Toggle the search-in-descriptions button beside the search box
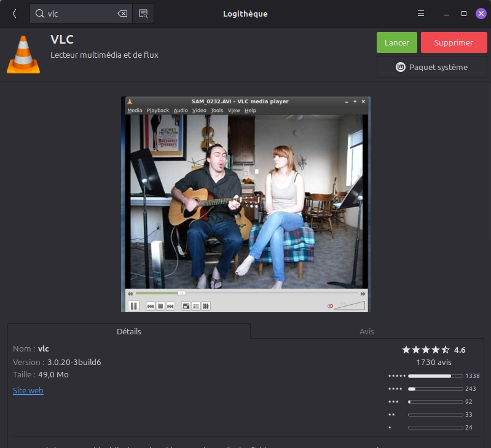Image resolution: width=491 pixels, height=448 pixels. coord(143,14)
